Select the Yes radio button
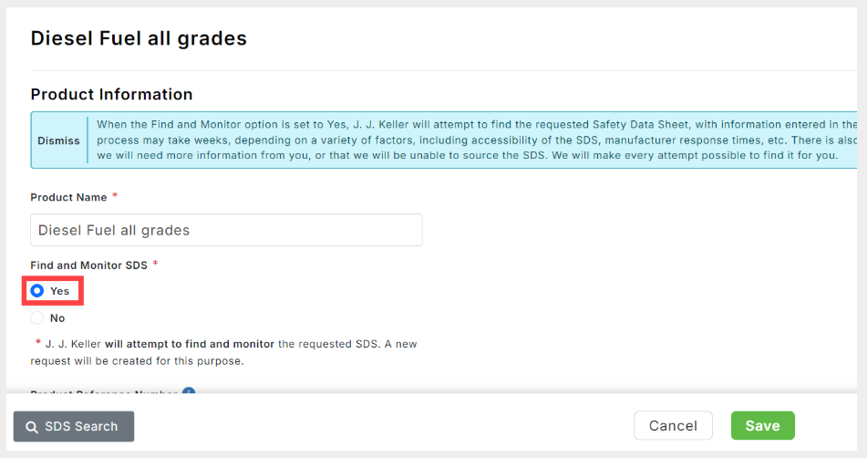 37,291
